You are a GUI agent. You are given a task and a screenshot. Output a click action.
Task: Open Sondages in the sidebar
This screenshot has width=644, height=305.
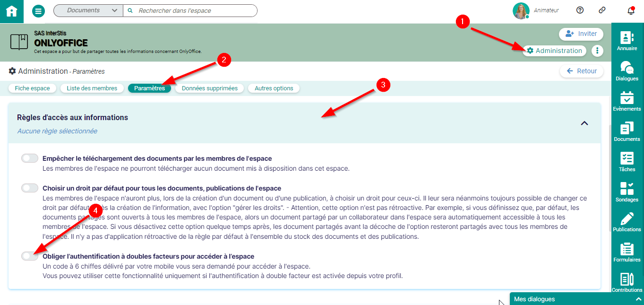627,192
